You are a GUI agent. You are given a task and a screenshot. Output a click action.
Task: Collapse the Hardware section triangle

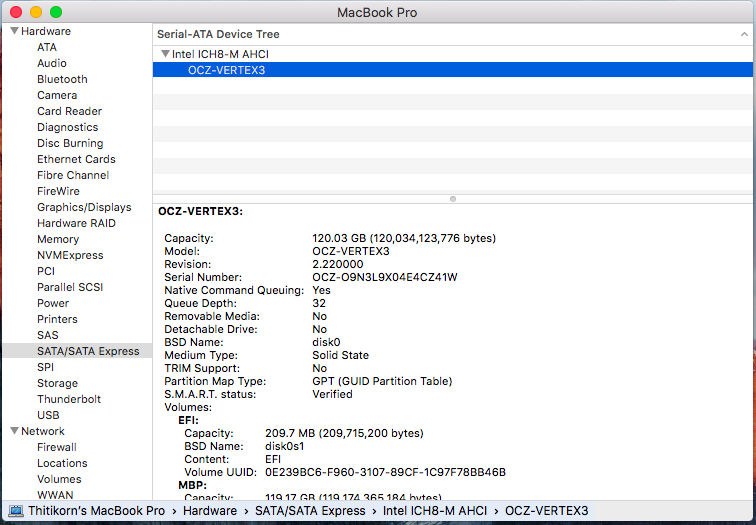coord(15,31)
